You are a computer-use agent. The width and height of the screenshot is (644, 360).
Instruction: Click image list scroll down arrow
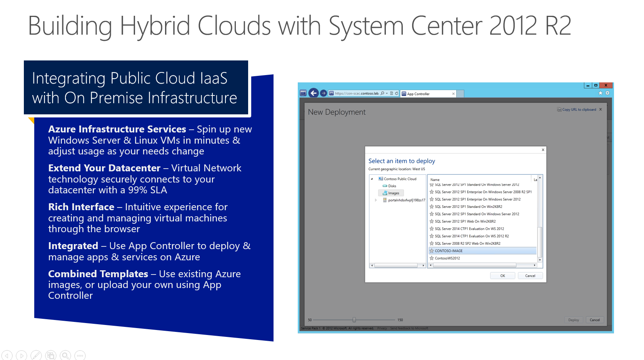click(x=540, y=260)
